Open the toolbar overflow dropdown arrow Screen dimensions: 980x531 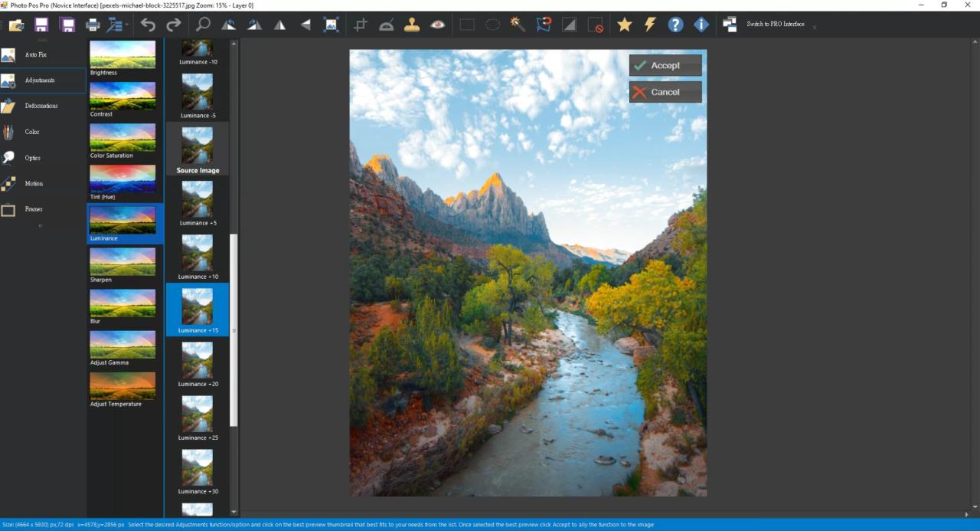pyautogui.click(x=815, y=27)
